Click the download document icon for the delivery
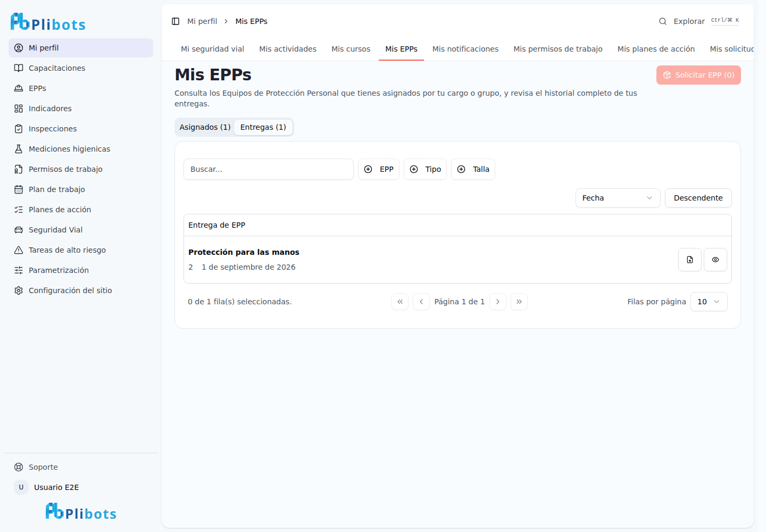 point(690,260)
